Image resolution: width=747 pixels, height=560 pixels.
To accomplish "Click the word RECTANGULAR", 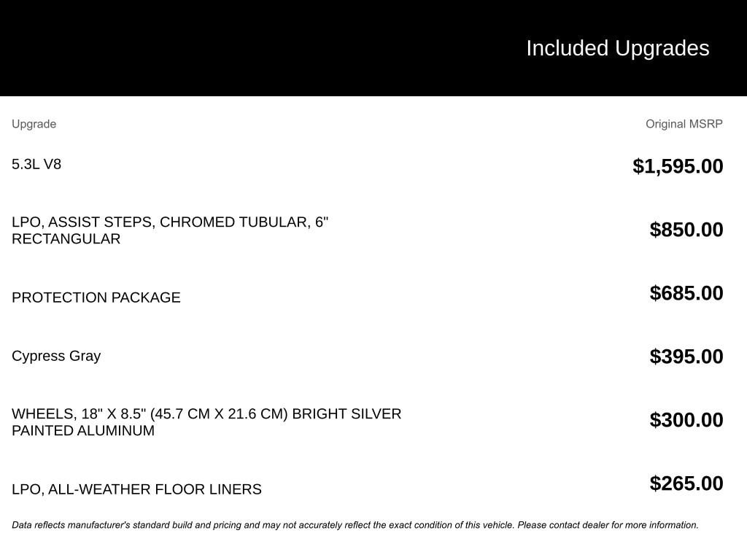I will (66, 239).
